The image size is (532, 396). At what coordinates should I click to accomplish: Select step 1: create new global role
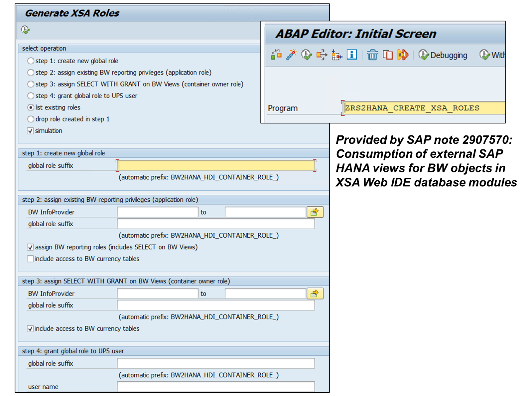(31, 61)
